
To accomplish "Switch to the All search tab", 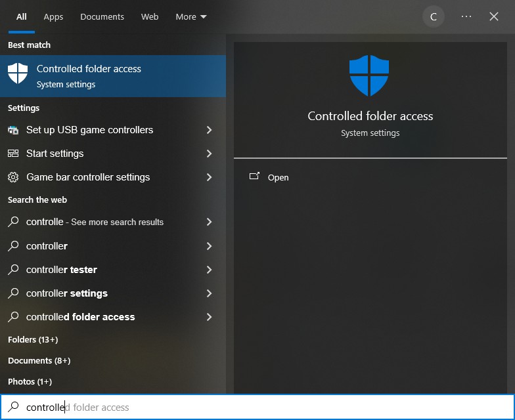I will (x=21, y=17).
